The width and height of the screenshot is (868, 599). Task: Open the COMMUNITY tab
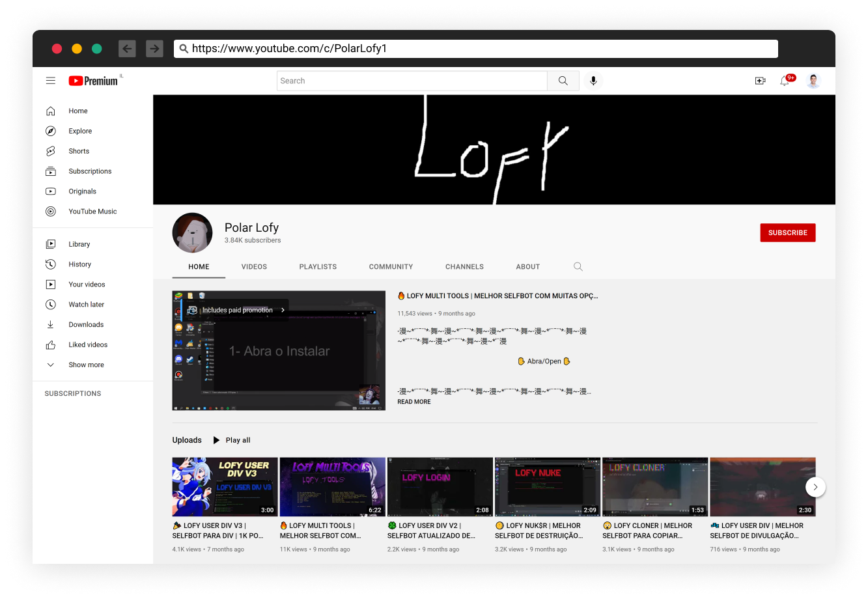coord(391,266)
